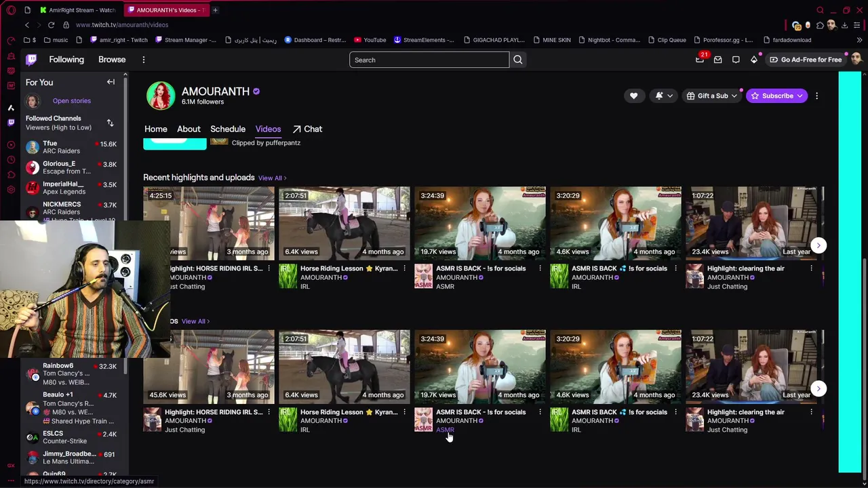Open Rainbow6 channel in sidebar

pyautogui.click(x=71, y=373)
